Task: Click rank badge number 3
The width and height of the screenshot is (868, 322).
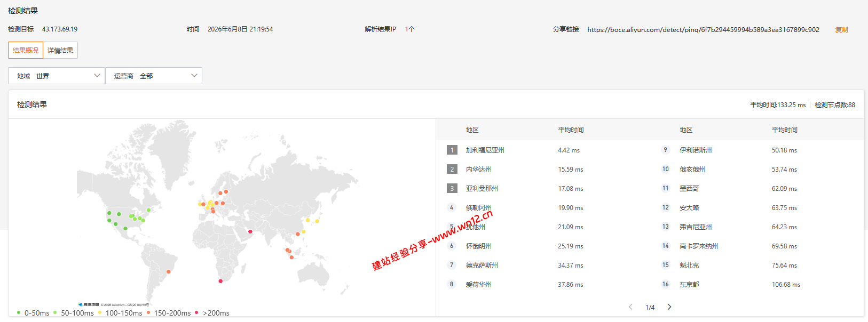Action: (x=452, y=188)
